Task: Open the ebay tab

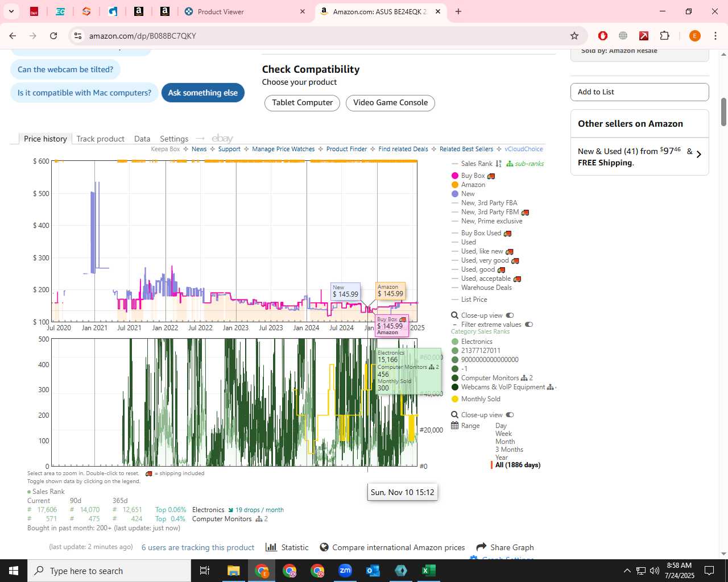Action: tap(222, 138)
